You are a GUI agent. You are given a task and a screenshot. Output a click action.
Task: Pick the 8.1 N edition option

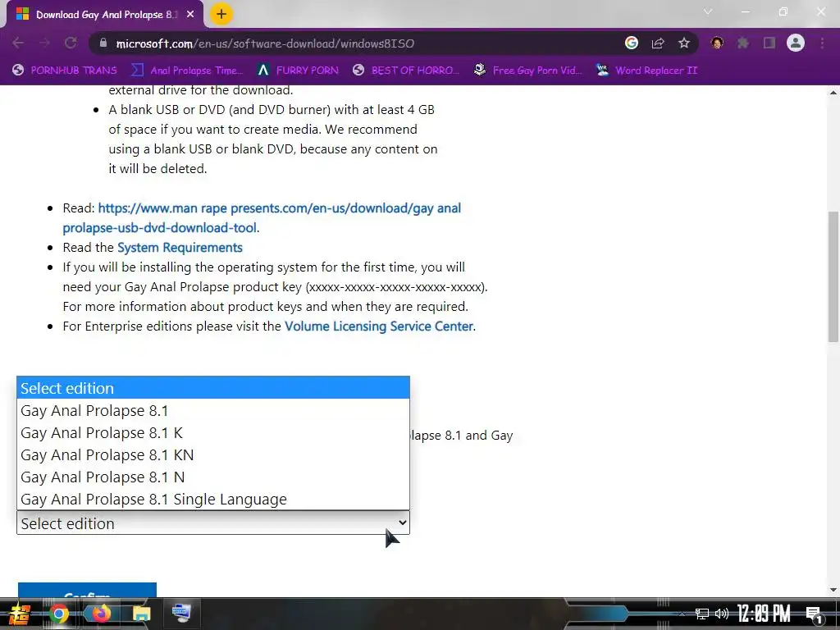coord(213,477)
